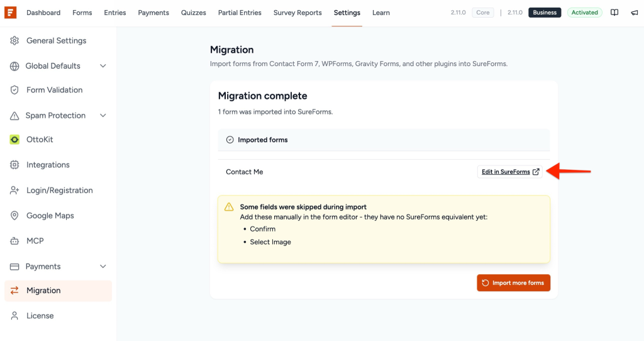Expand the Global Defaults section chevron
This screenshot has height=341, width=644.
click(x=103, y=66)
